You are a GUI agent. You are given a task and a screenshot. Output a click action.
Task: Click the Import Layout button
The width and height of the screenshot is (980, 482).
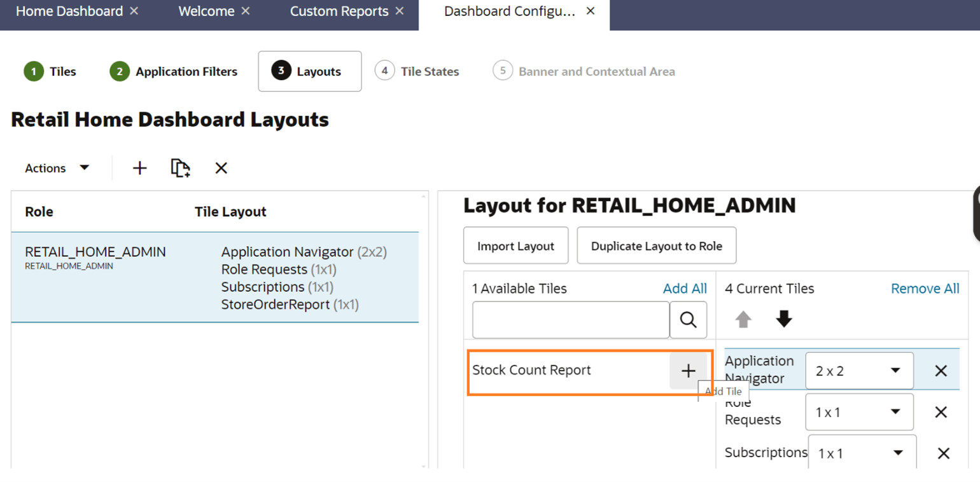click(x=515, y=245)
